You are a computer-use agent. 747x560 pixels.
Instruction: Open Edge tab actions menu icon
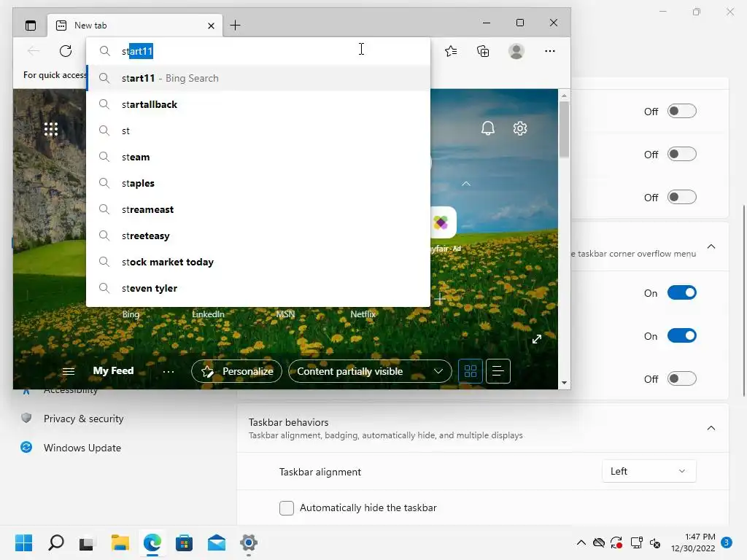point(31,26)
